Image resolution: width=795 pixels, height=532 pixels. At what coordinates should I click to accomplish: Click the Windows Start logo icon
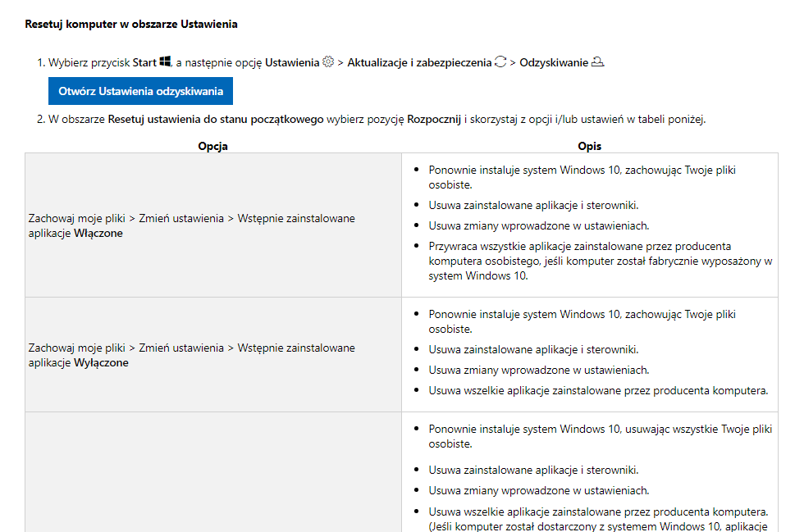click(165, 61)
